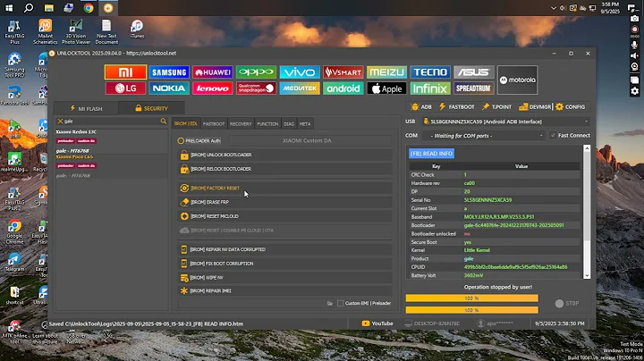This screenshot has width=644, height=361.
Task: Start [BROM] FACTORY RESET
Action: [285, 188]
